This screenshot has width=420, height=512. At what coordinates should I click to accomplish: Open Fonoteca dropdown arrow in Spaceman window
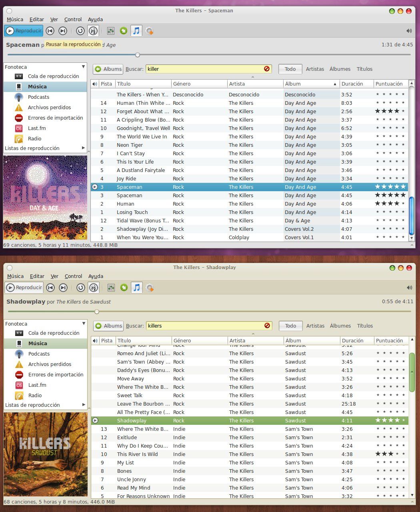tap(83, 67)
